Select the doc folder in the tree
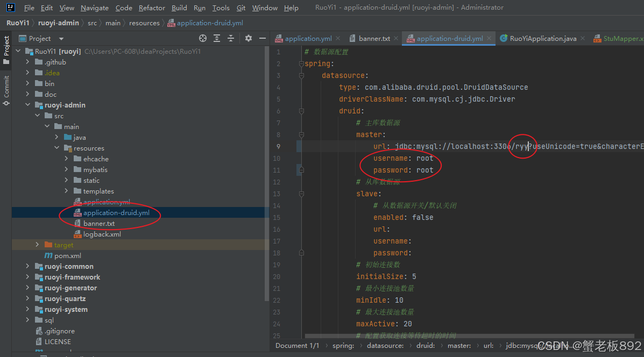Viewport: 644px width, 357px height. click(50, 94)
